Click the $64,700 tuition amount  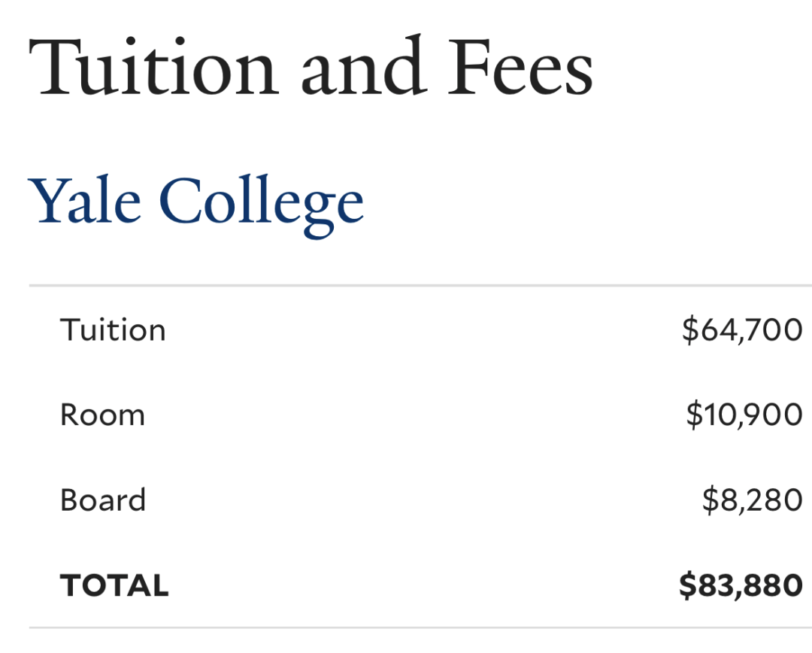[742, 330]
